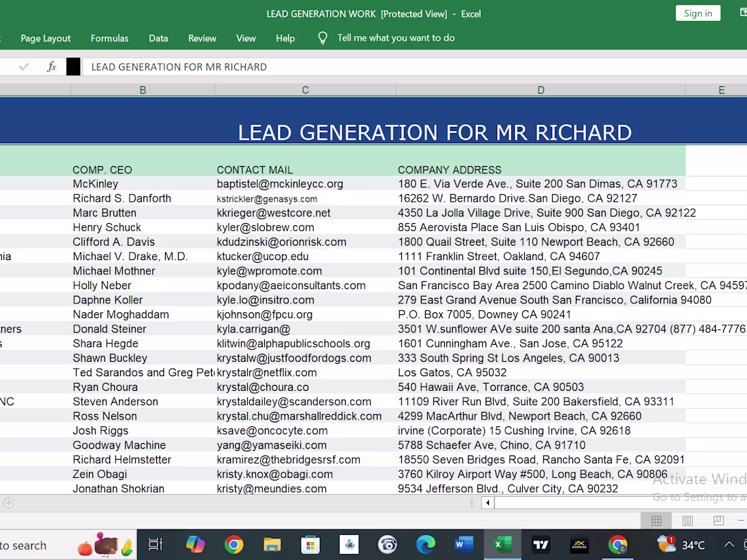This screenshot has width=747, height=560.
Task: Click the left horizontal scroll arrow
Action: (x=487, y=502)
